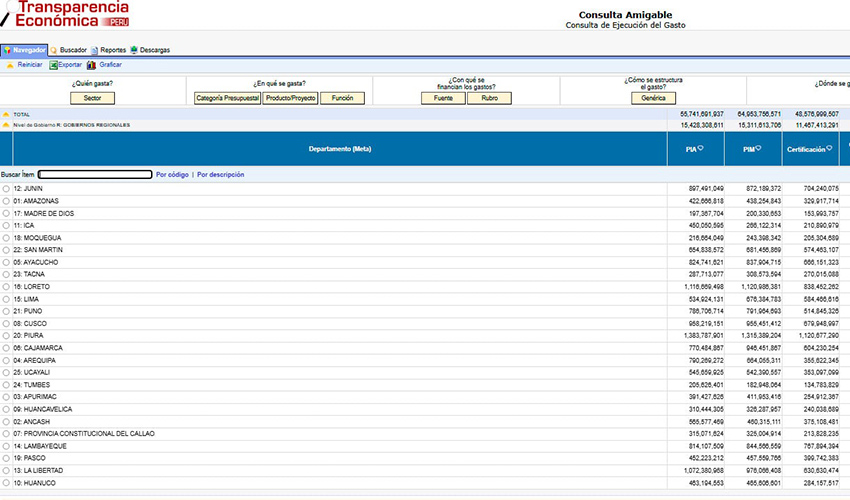Image resolution: width=850 pixels, height=500 pixels.
Task: Select the 01: AMAZONAS radio button
Action: 6,201
